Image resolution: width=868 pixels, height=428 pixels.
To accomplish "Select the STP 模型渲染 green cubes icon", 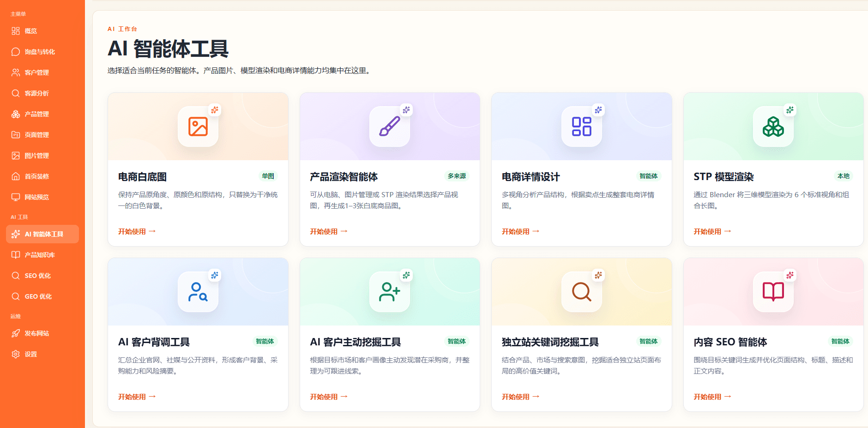I will 773,127.
